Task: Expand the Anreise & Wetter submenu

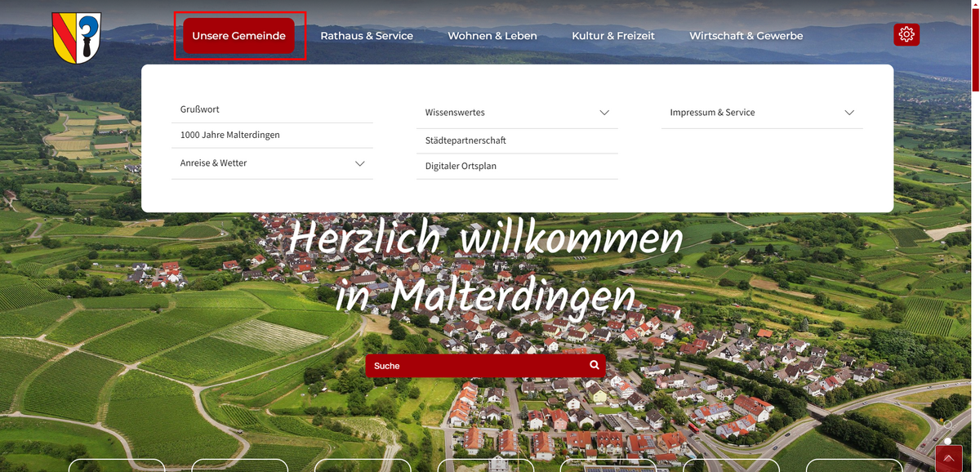Action: [359, 163]
